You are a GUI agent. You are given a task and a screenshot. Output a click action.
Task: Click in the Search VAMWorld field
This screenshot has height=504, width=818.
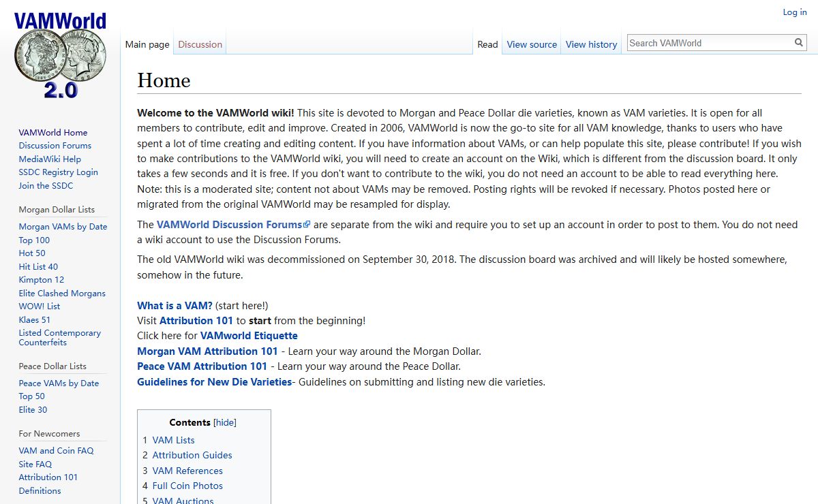pyautogui.click(x=710, y=43)
